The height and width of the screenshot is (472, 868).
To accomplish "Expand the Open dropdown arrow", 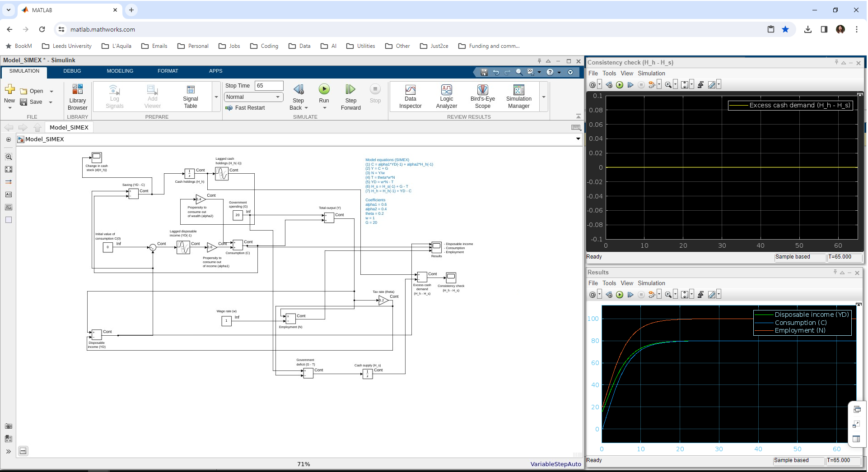I will click(51, 91).
